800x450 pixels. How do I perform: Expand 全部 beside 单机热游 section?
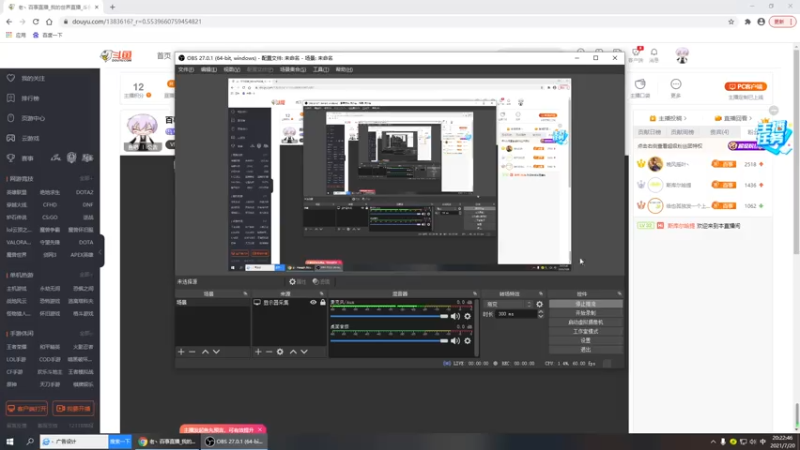(x=86, y=275)
